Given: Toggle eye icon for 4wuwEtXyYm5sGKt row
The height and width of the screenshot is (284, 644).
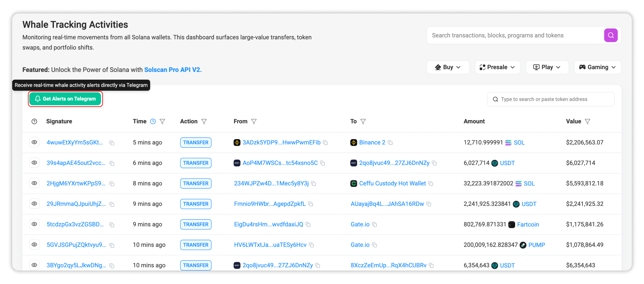Looking at the screenshot, I should point(34,142).
